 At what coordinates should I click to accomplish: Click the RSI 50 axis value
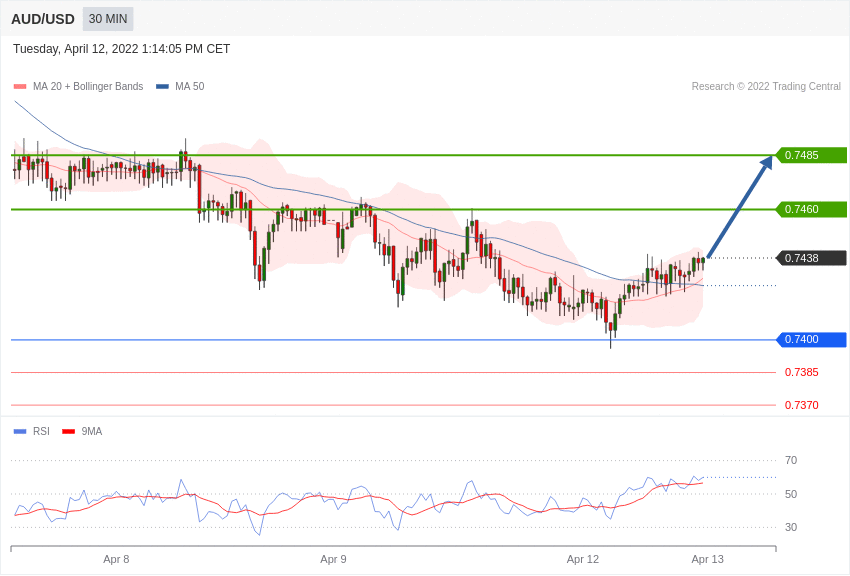tap(791, 494)
